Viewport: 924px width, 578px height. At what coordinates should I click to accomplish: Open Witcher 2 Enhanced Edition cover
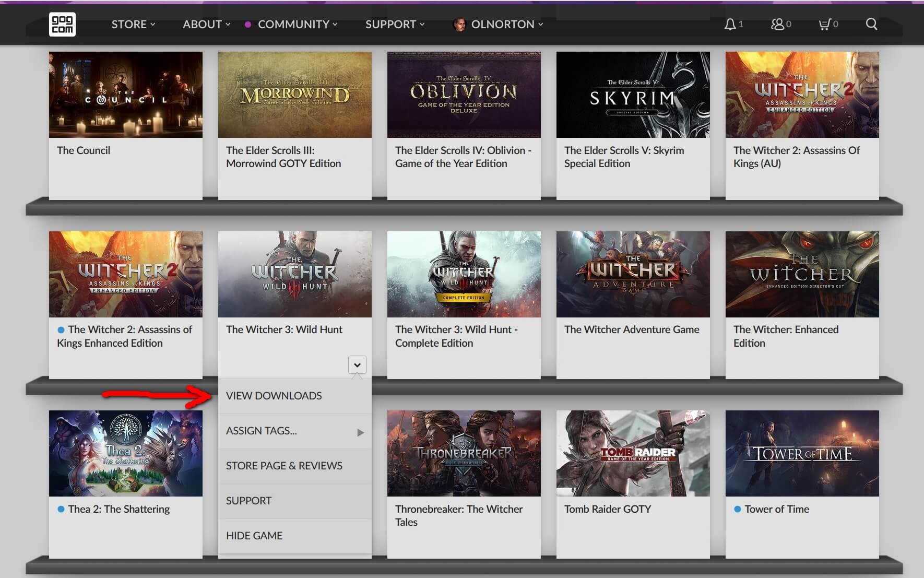[x=126, y=274]
